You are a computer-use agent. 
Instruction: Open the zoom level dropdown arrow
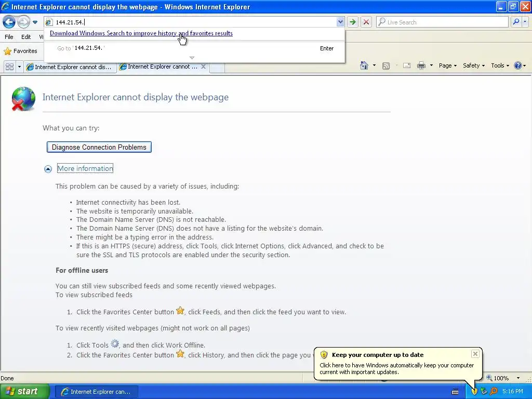pyautogui.click(x=518, y=378)
